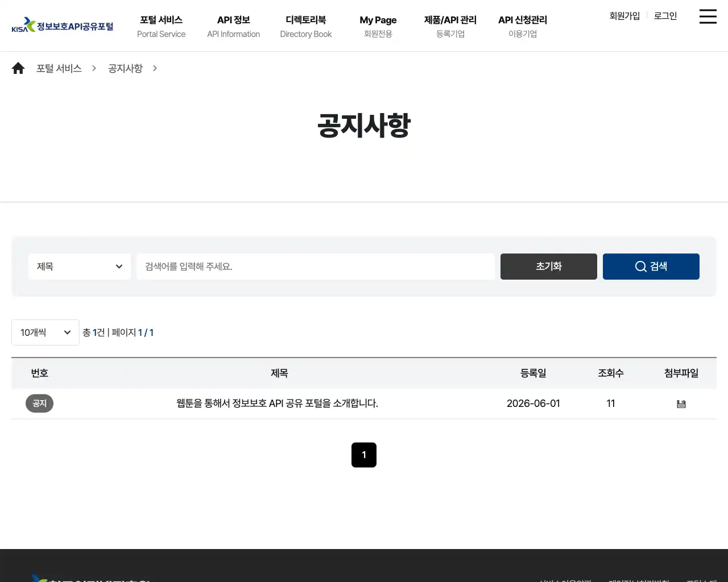This screenshot has height=582, width=728.
Task: Click the 공지사항 breadcrumb link
Action: tap(125, 68)
